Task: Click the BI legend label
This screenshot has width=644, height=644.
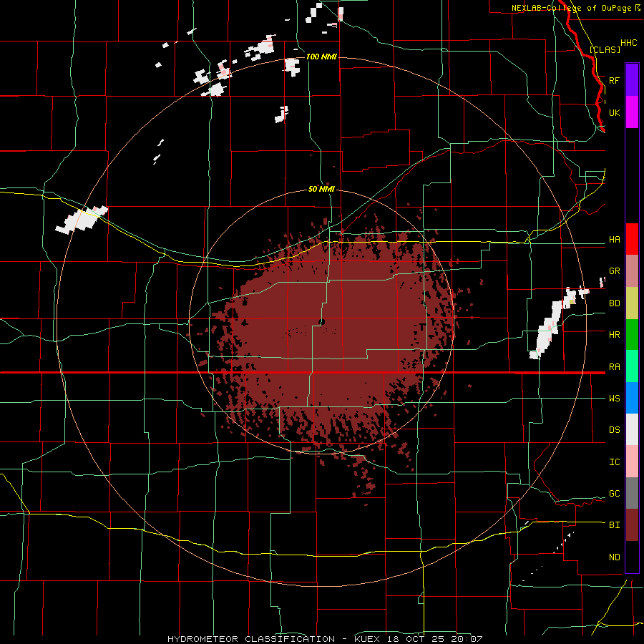Action: coord(614,525)
